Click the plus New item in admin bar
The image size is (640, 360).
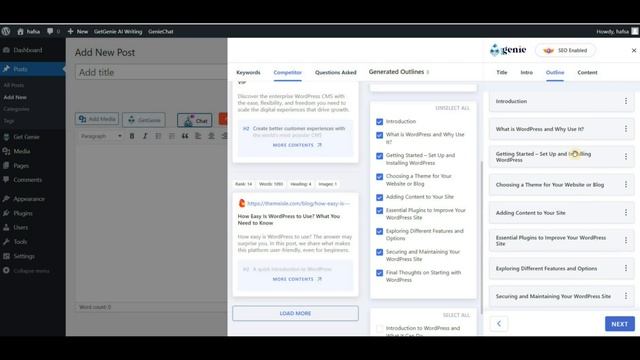pos(78,31)
